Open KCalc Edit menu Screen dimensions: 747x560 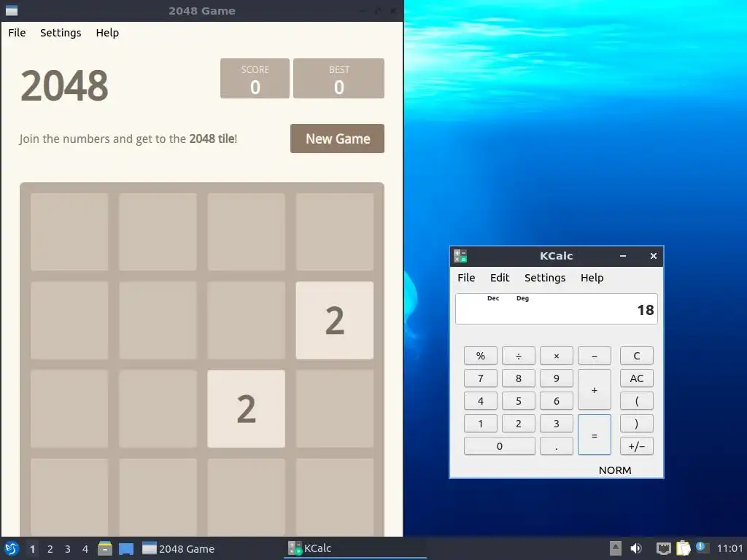point(500,278)
